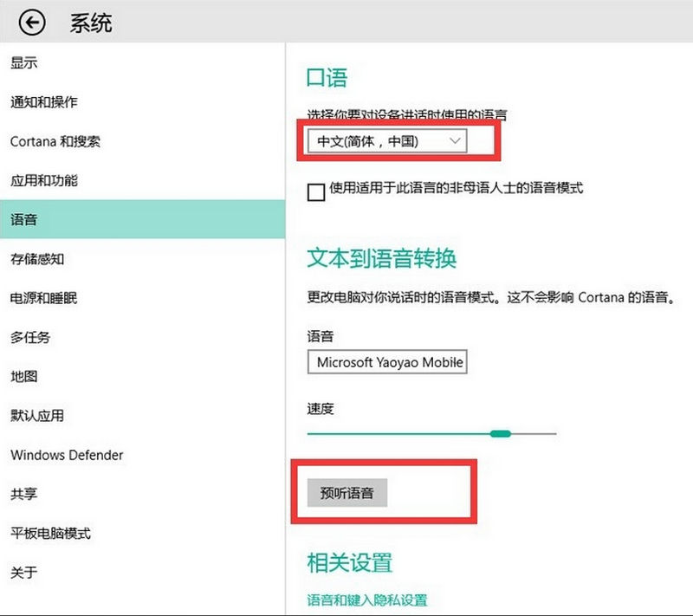Open the 语音 voice dropdown showing Microsoft Yaoyao Mobile
This screenshot has height=616, width=693.
point(386,361)
